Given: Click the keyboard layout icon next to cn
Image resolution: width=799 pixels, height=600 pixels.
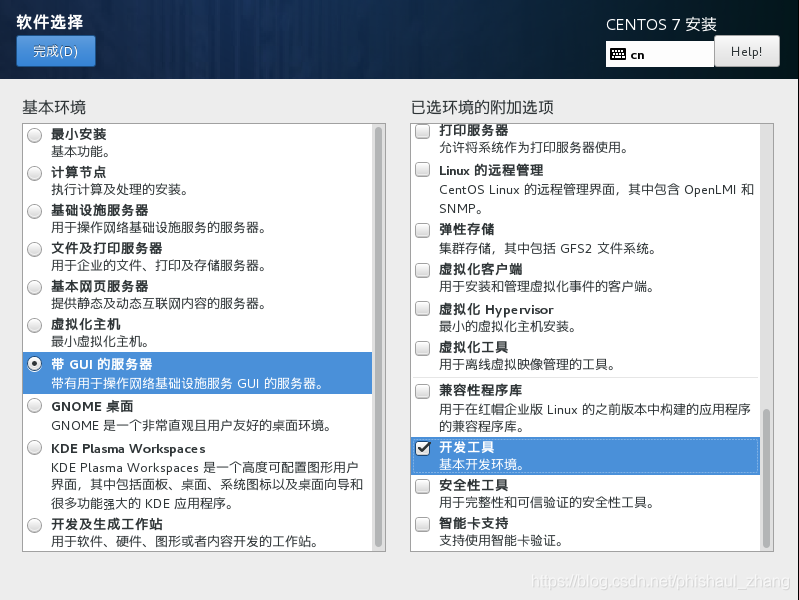Looking at the screenshot, I should click(618, 54).
